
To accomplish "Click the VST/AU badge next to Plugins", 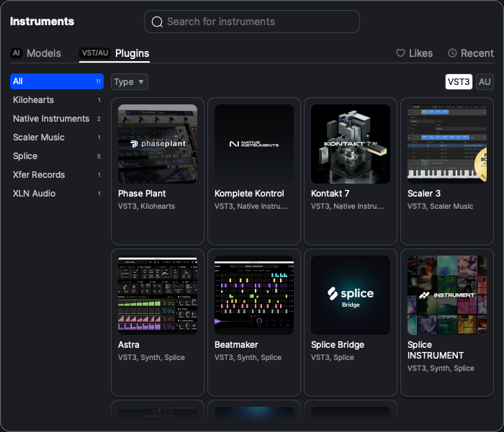I will [x=95, y=53].
